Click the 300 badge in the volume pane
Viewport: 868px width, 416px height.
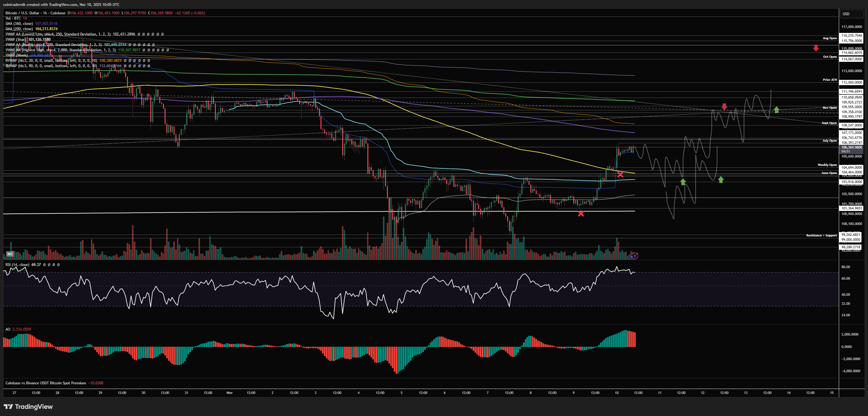[10, 254]
